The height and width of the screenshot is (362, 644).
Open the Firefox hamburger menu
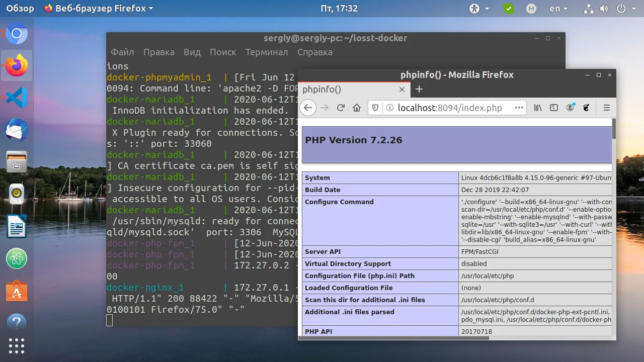click(606, 108)
